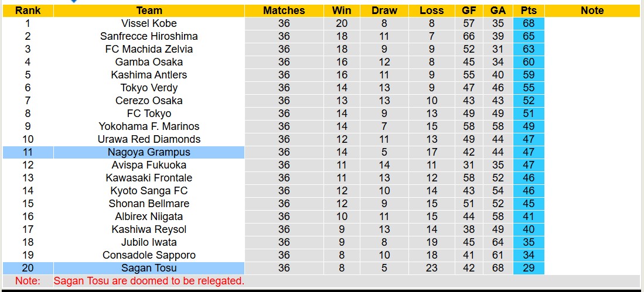Click the Team column header
This screenshot has height=292, width=644.
(x=149, y=11)
